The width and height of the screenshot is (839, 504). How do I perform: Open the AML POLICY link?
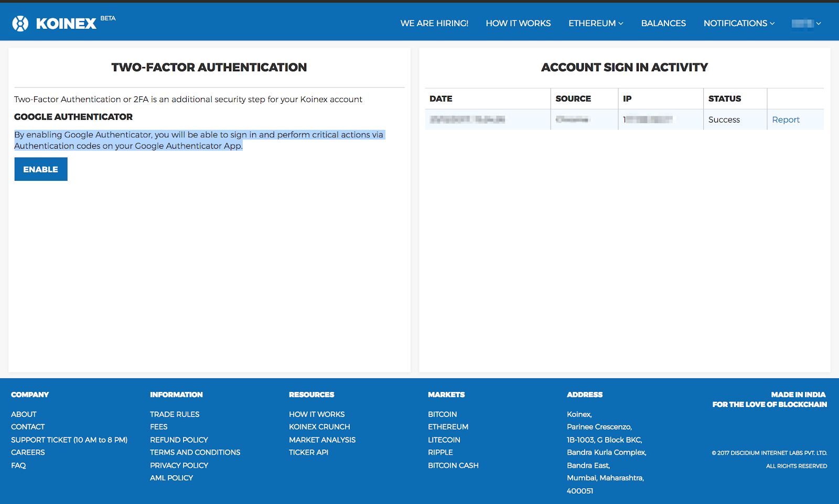(171, 478)
